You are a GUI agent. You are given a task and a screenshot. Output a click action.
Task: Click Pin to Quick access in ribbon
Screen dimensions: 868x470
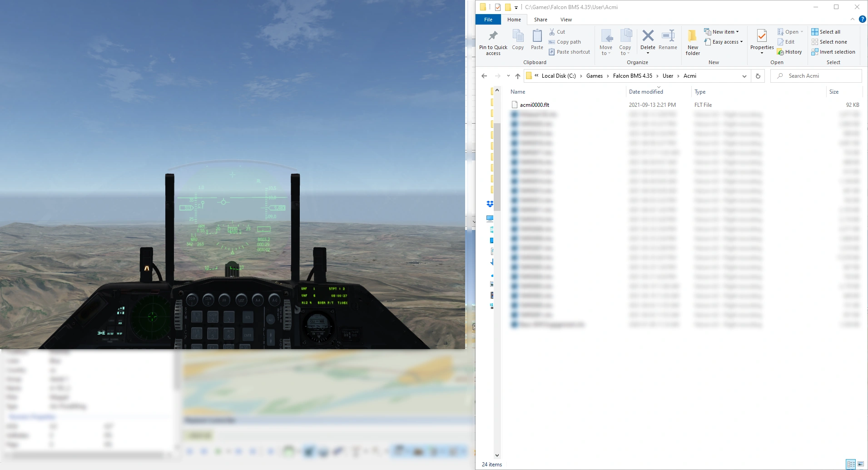(493, 43)
